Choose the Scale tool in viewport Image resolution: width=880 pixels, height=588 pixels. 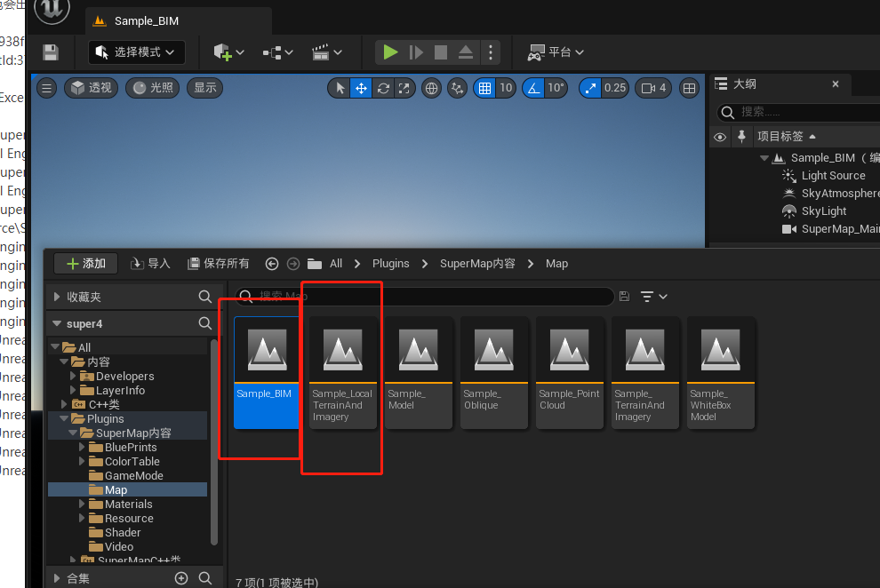coord(404,88)
